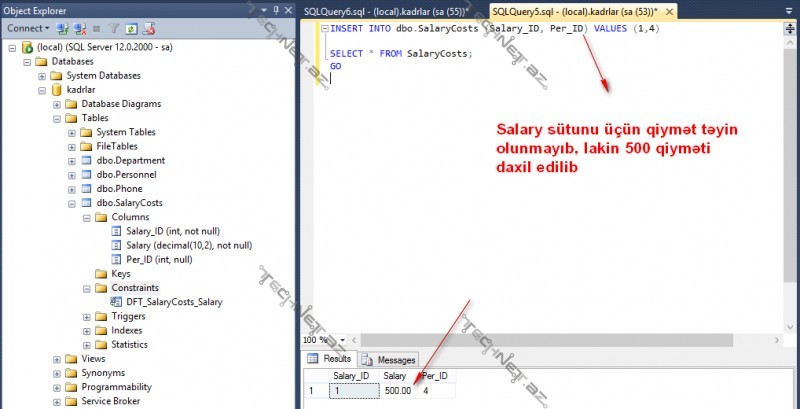The width and height of the screenshot is (800, 409).
Task: Click the Per_ID cell with value 4
Action: tap(436, 391)
